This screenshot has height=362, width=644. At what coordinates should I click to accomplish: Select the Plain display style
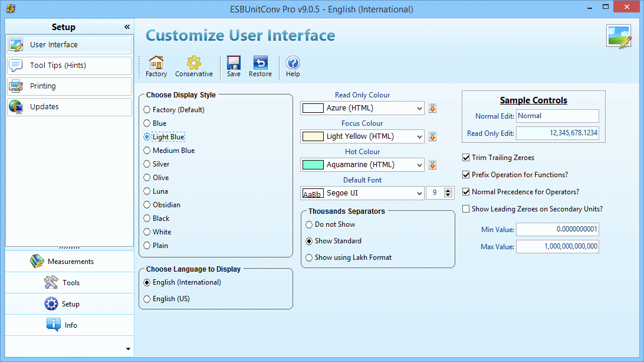(156, 246)
